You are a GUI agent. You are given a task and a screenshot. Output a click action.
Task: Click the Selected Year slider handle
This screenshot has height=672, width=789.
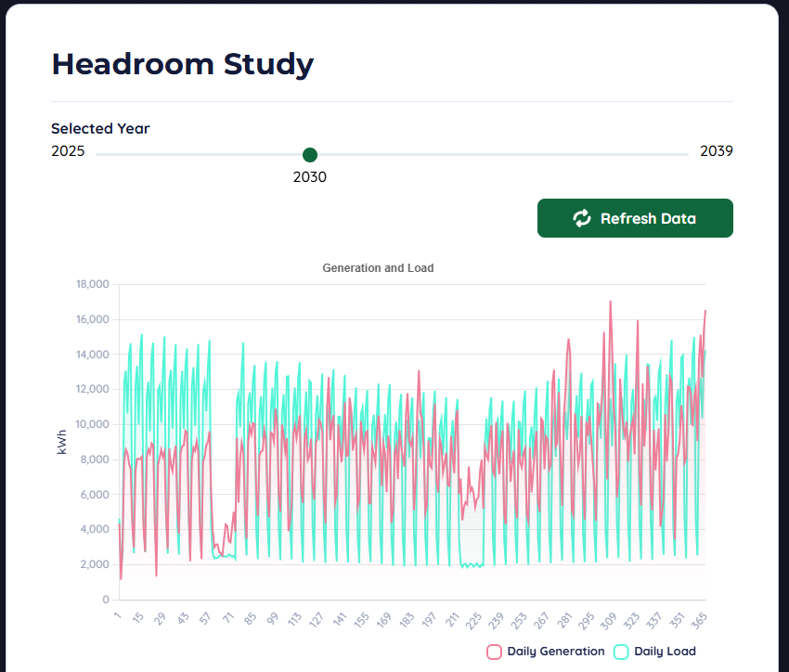pos(310,155)
